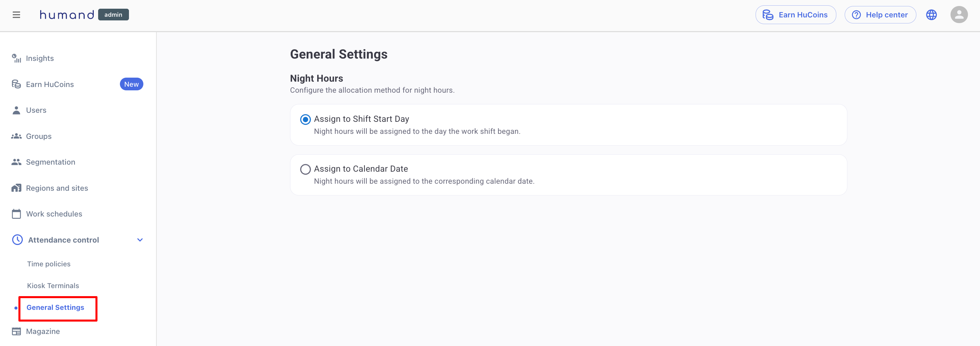Click the globe language icon
Screen dimensions: 980x346
[931, 15]
